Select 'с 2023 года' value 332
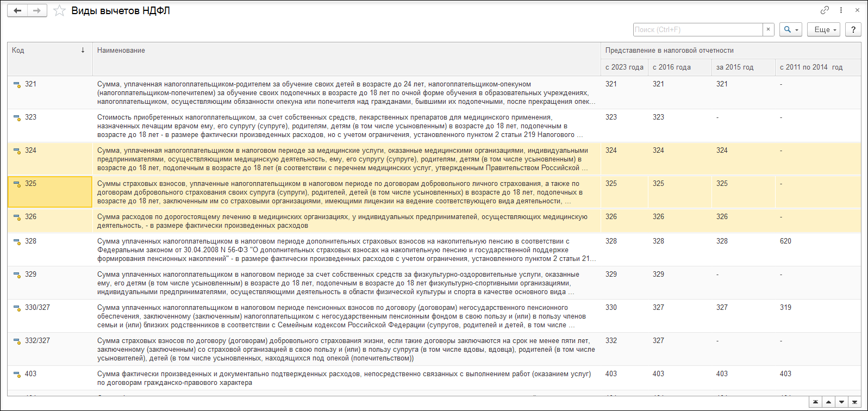 pyautogui.click(x=624, y=349)
